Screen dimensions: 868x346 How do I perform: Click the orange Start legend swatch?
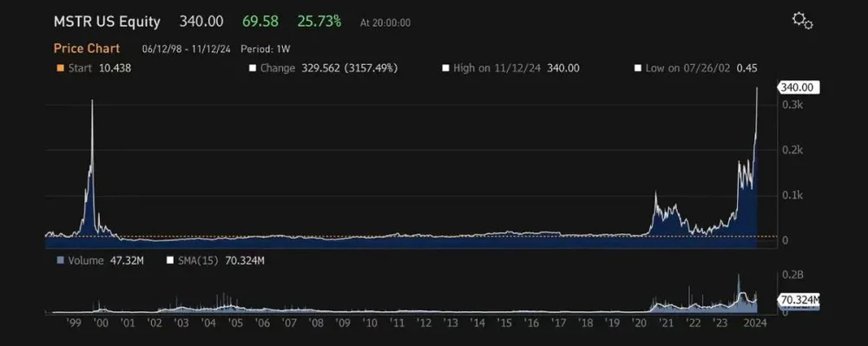click(x=61, y=69)
